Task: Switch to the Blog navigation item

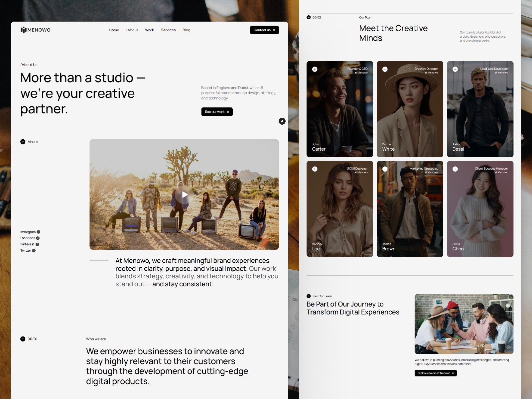Action: pyautogui.click(x=186, y=30)
